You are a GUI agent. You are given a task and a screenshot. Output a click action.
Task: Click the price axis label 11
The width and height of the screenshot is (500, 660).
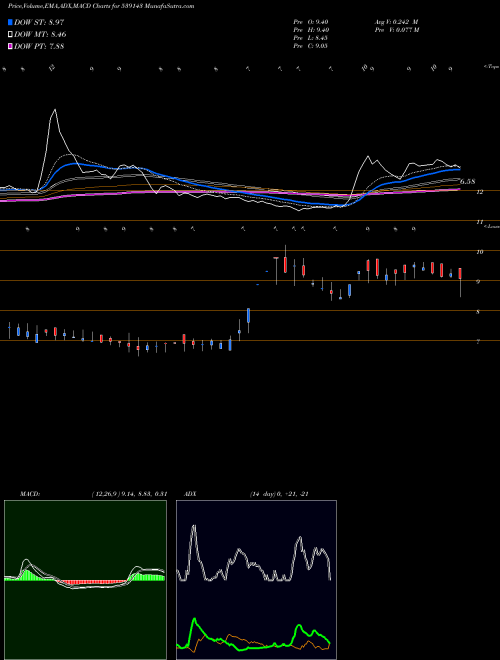479,222
